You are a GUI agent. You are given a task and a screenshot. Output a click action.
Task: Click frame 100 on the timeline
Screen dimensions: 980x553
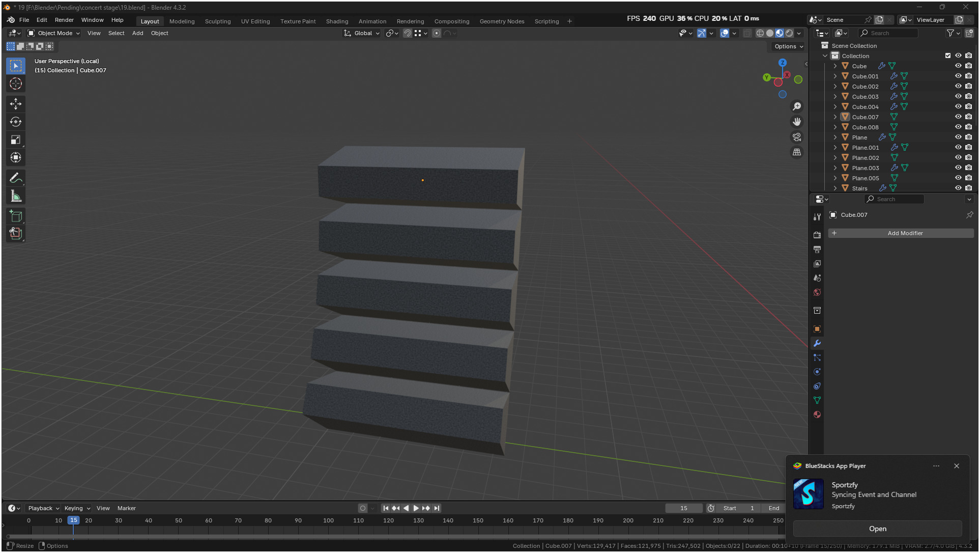tap(328, 520)
